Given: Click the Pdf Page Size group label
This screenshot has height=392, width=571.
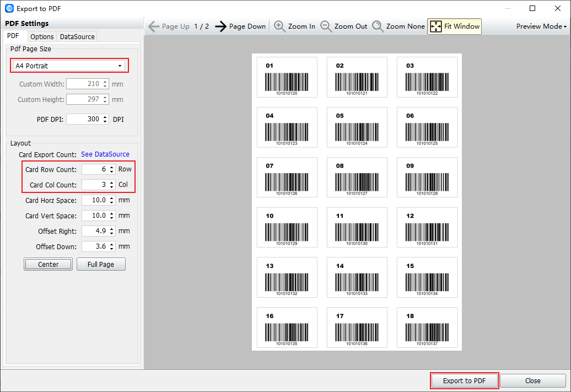Looking at the screenshot, I should point(31,49).
